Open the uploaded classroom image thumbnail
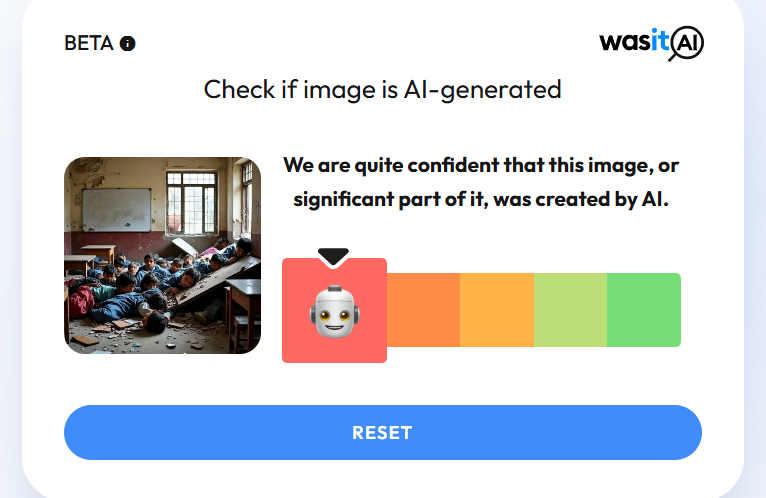 click(162, 255)
